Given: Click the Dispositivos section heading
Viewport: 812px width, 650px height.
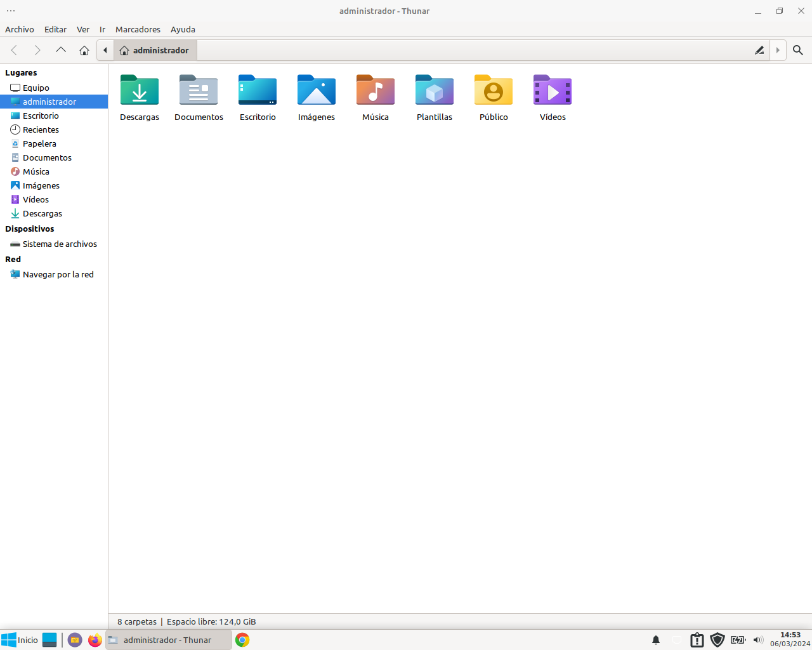Looking at the screenshot, I should 29,229.
